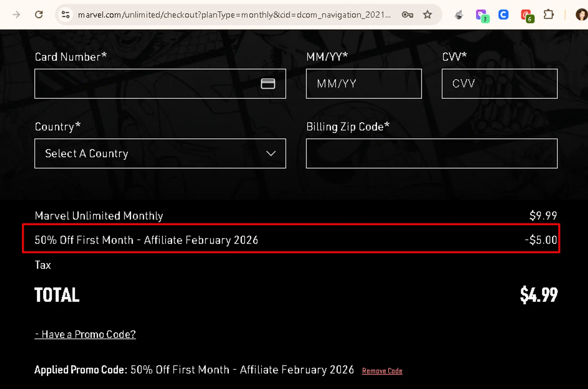Focus the MM/YY expiration field
Screen dimensions: 588x389
364,84
